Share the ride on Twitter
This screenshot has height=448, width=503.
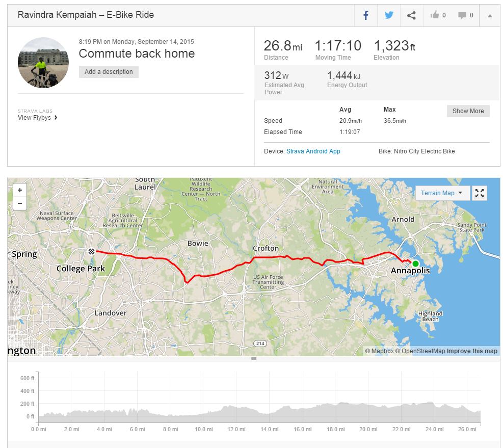[389, 15]
